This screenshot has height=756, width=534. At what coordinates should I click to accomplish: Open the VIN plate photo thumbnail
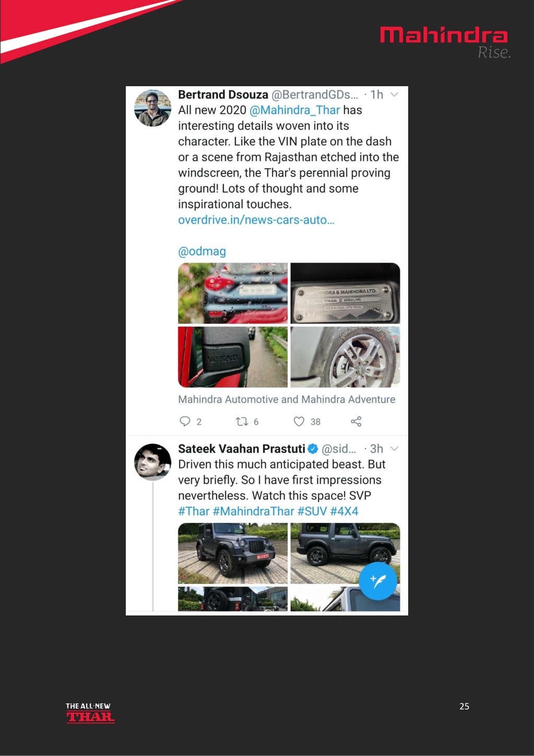tap(345, 293)
